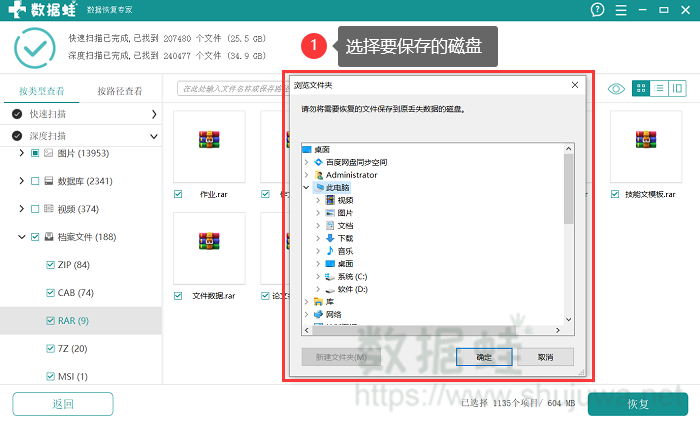
Task: Close the 浏览文件夹 dialog
Action: (x=575, y=85)
